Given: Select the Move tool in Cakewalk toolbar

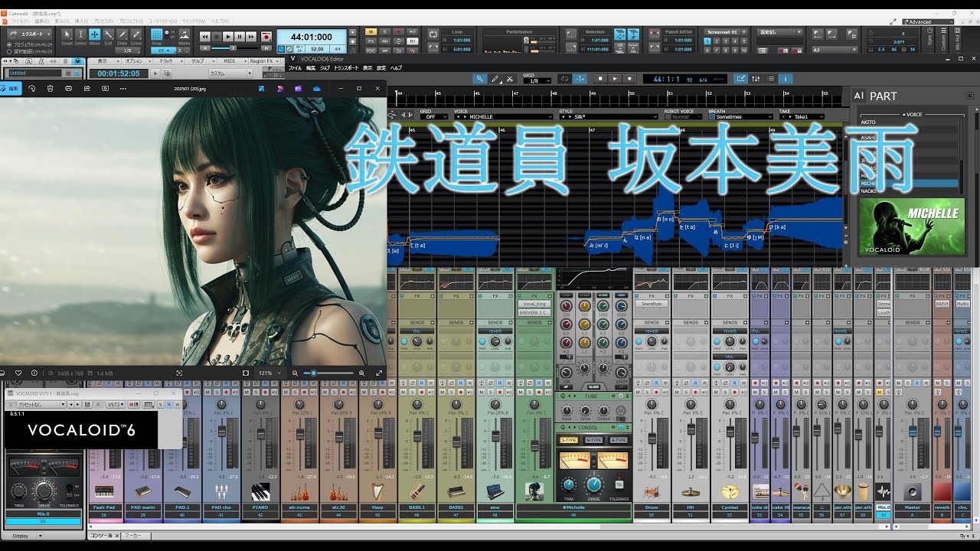Looking at the screenshot, I should (94, 34).
